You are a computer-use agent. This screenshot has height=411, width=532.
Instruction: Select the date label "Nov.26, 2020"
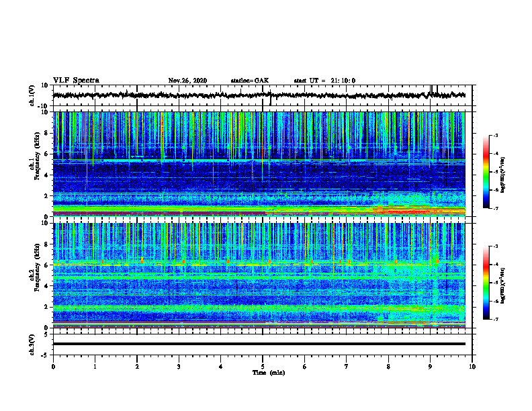(187, 81)
